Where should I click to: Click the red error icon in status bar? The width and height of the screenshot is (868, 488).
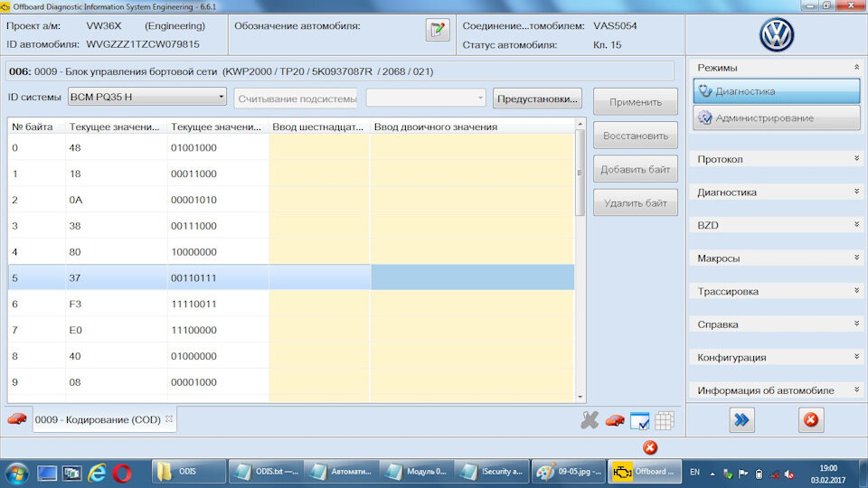pos(650,447)
